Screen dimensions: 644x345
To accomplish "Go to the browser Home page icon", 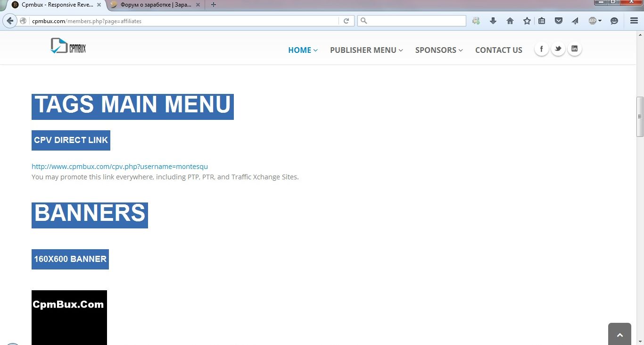I will point(510,21).
